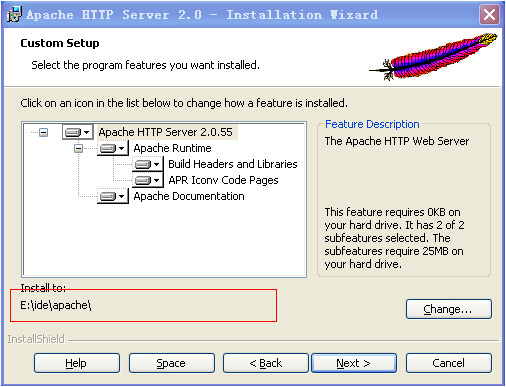
Task: Open dropdown arrow for Build Headers and Libraries
Action: [157, 164]
